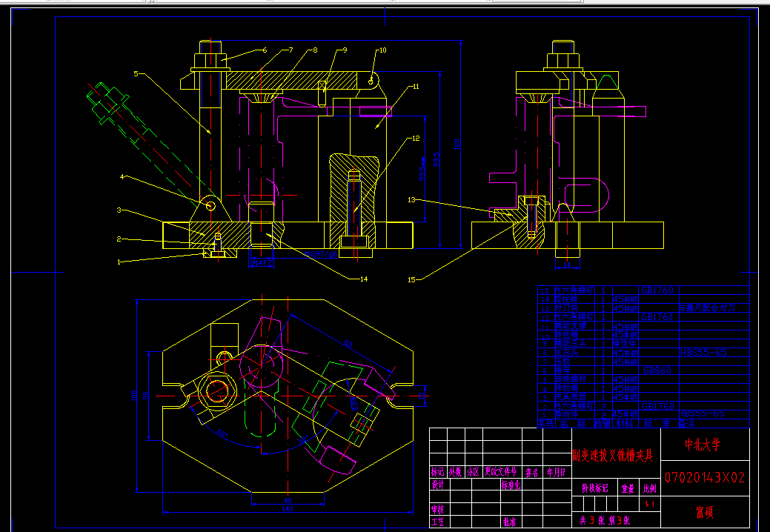Click the 比例 header cell

click(x=649, y=488)
